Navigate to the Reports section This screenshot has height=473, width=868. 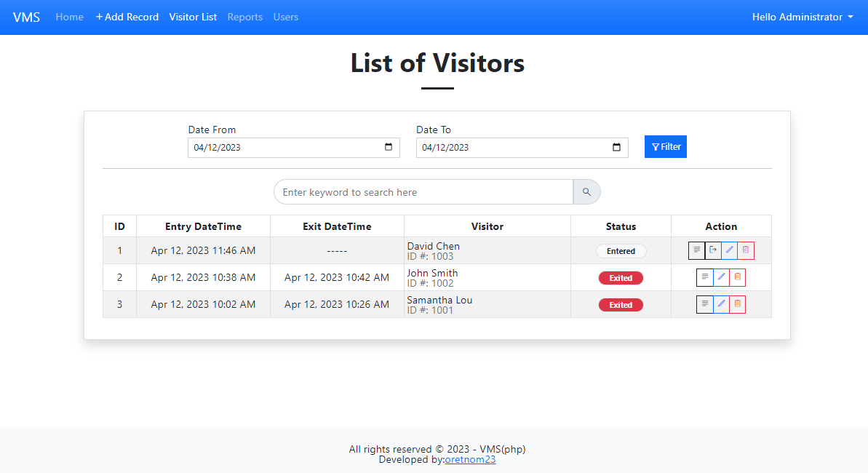(245, 17)
